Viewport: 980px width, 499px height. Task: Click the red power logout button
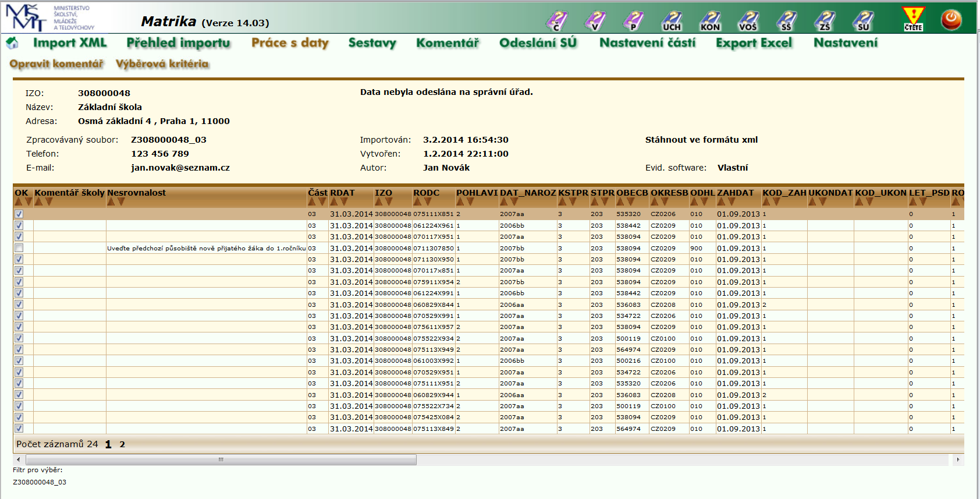pyautogui.click(x=951, y=20)
